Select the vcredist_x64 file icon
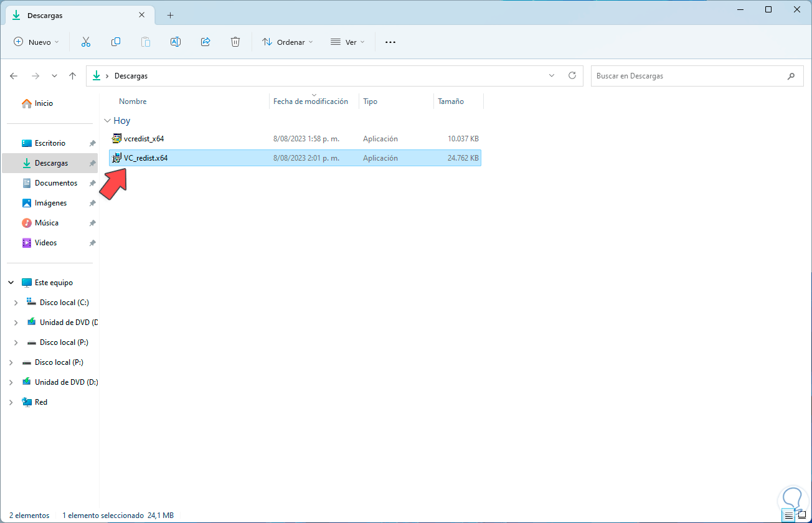This screenshot has width=812, height=523. tap(116, 139)
